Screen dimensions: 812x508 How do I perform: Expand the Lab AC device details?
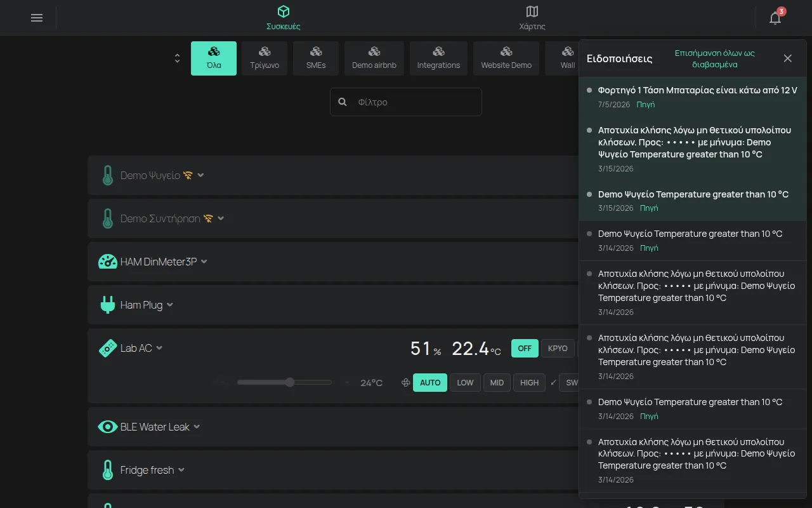(x=159, y=348)
